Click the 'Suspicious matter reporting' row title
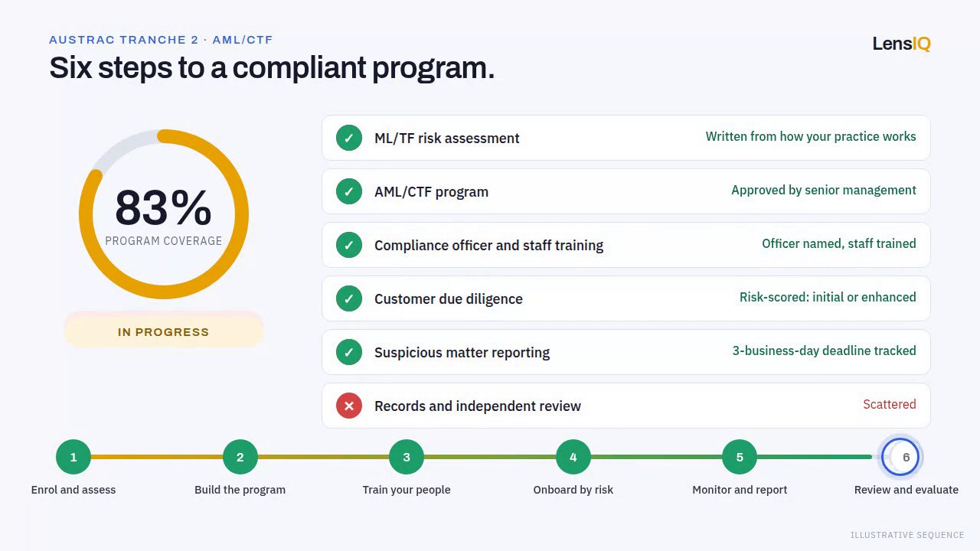 (x=462, y=353)
